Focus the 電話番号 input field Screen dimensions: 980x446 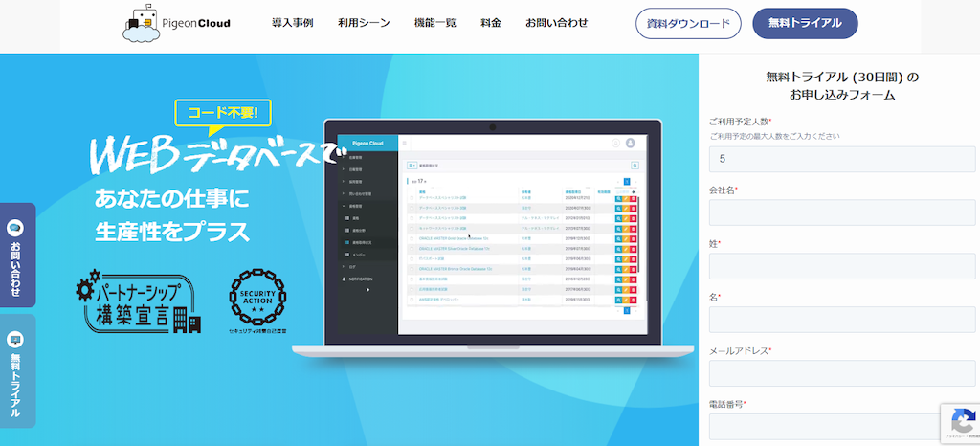pos(842,427)
